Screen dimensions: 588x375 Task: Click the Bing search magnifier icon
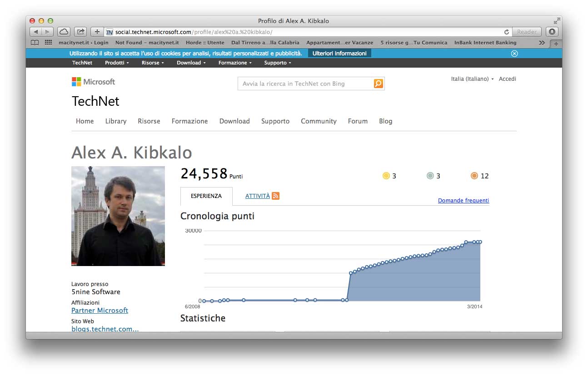tap(378, 84)
